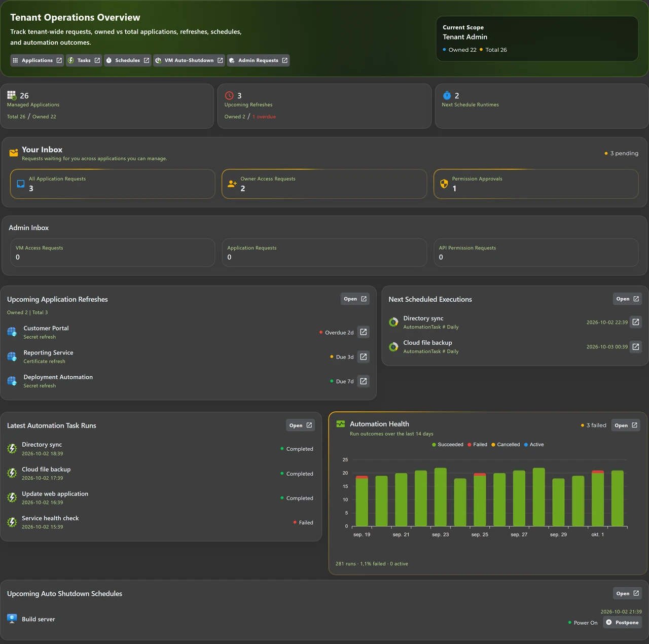Open the Permission Approvals card
649x644 pixels.
[x=536, y=184]
